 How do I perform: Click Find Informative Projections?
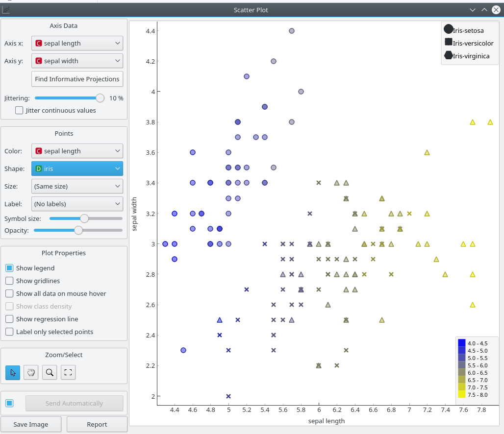[77, 79]
